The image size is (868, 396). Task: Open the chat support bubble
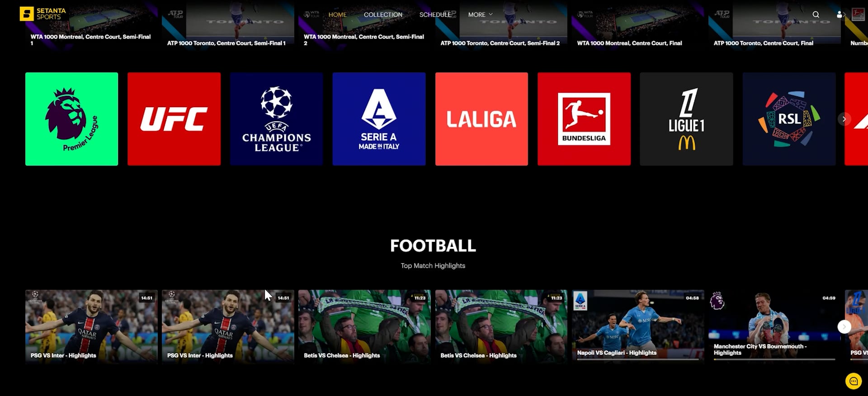click(854, 381)
